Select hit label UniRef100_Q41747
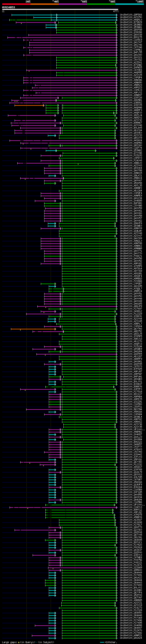The width and height of the screenshot is (146, 644). pos(131,42)
